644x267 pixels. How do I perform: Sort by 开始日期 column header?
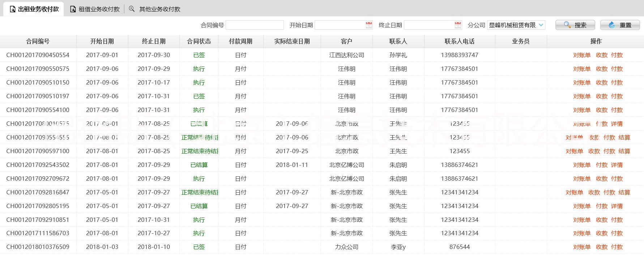(x=102, y=41)
